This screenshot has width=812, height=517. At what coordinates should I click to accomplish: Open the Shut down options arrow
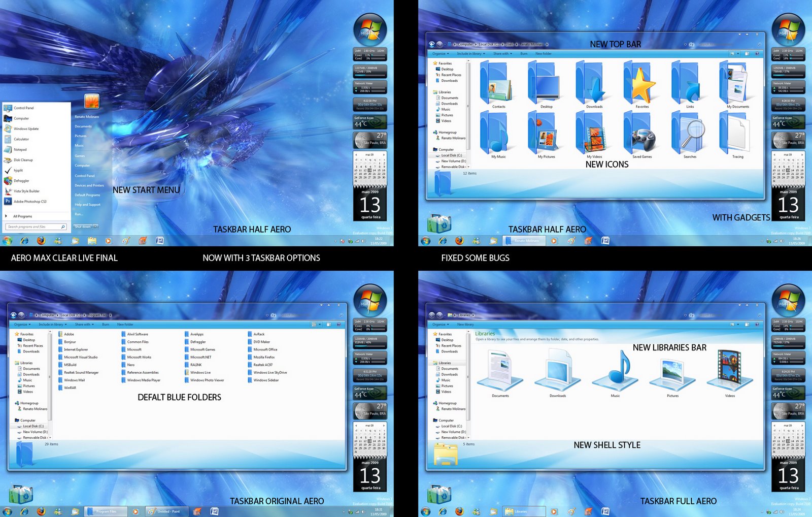pyautogui.click(x=96, y=227)
